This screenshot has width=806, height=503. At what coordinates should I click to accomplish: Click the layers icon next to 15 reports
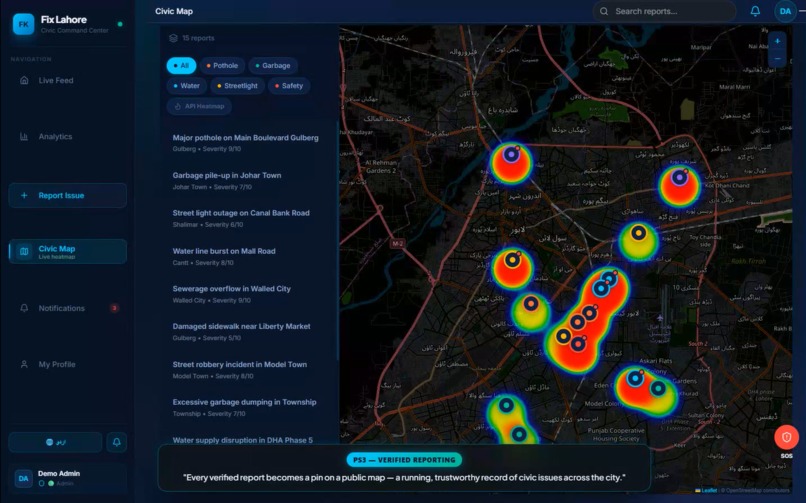tap(173, 38)
